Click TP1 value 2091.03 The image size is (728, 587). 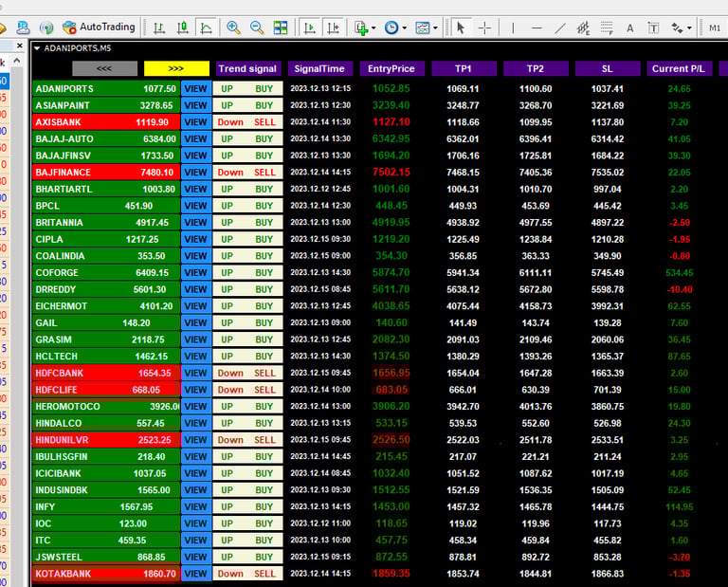(x=463, y=339)
